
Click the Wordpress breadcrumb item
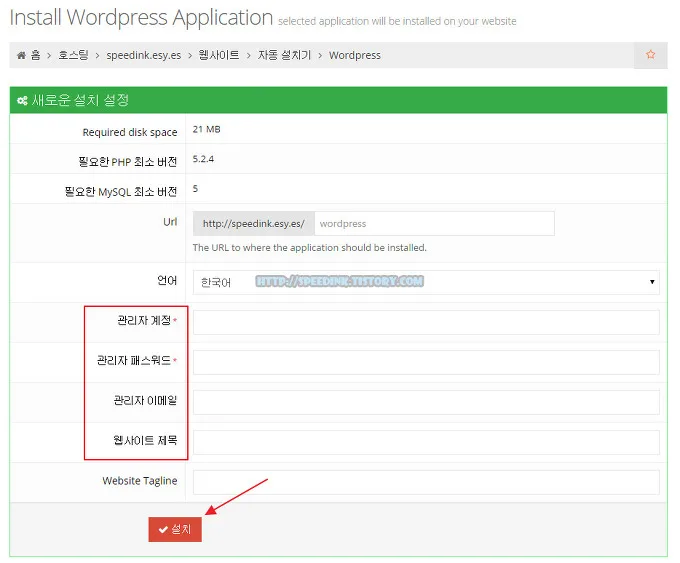(x=354, y=55)
